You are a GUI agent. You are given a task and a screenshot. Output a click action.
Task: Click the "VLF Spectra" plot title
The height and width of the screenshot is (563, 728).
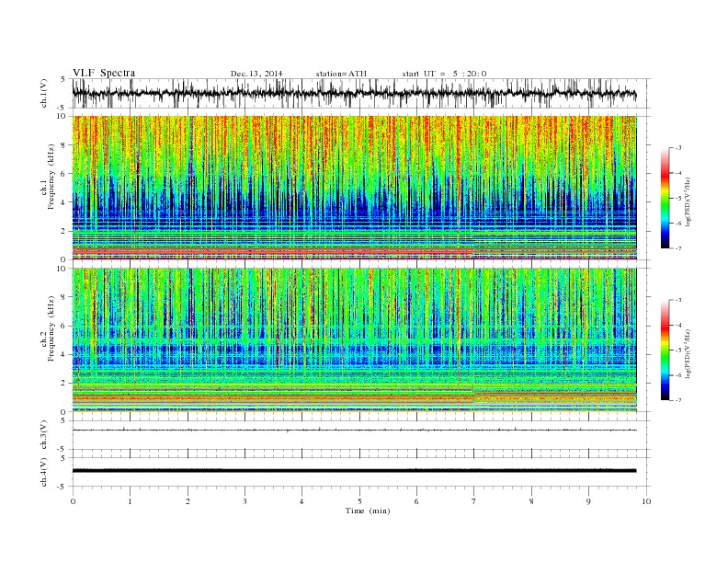[104, 73]
